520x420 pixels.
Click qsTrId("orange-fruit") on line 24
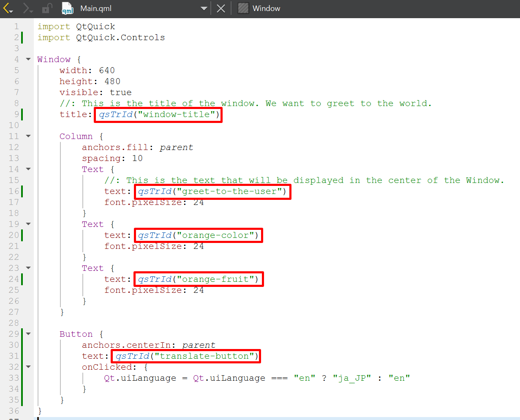[199, 279]
